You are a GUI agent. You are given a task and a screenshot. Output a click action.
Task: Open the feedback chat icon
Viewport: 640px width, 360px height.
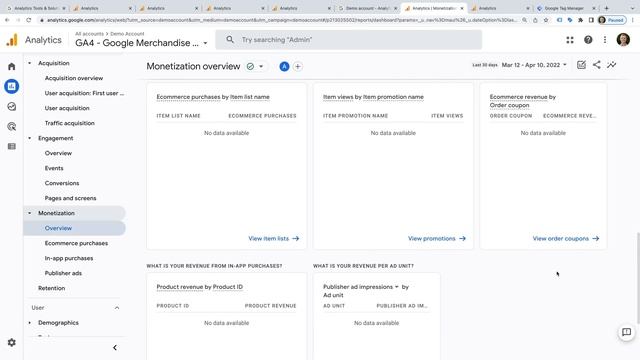click(x=626, y=332)
